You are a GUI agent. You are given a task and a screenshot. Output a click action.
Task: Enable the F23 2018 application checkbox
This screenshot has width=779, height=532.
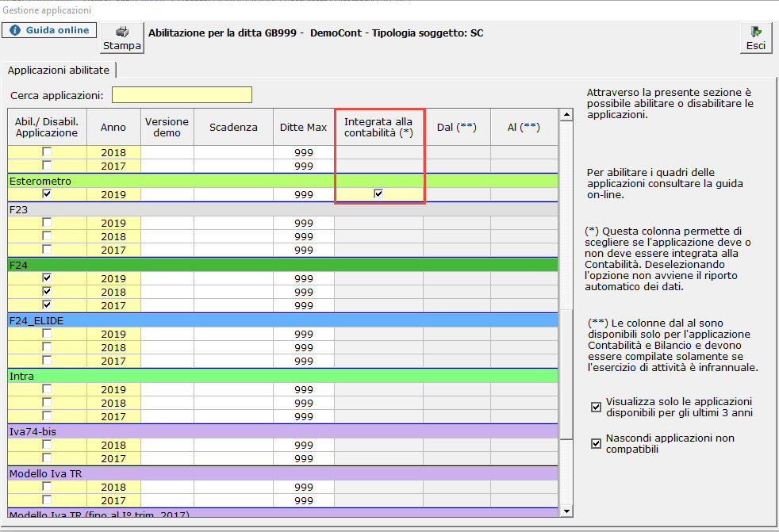pos(47,236)
